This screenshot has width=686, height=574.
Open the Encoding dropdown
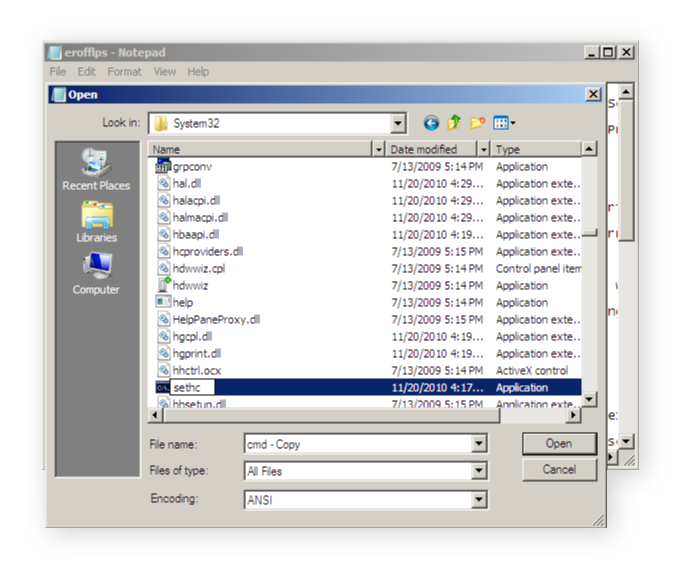(x=478, y=499)
